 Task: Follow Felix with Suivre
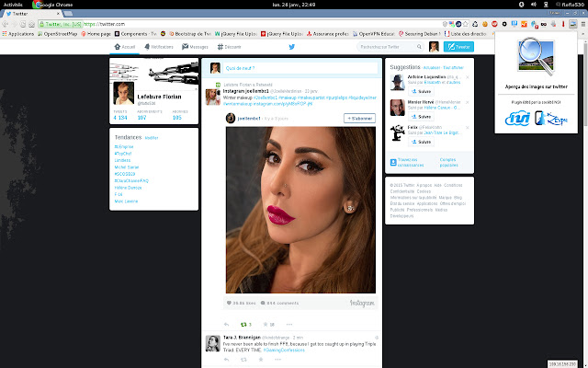[421, 142]
